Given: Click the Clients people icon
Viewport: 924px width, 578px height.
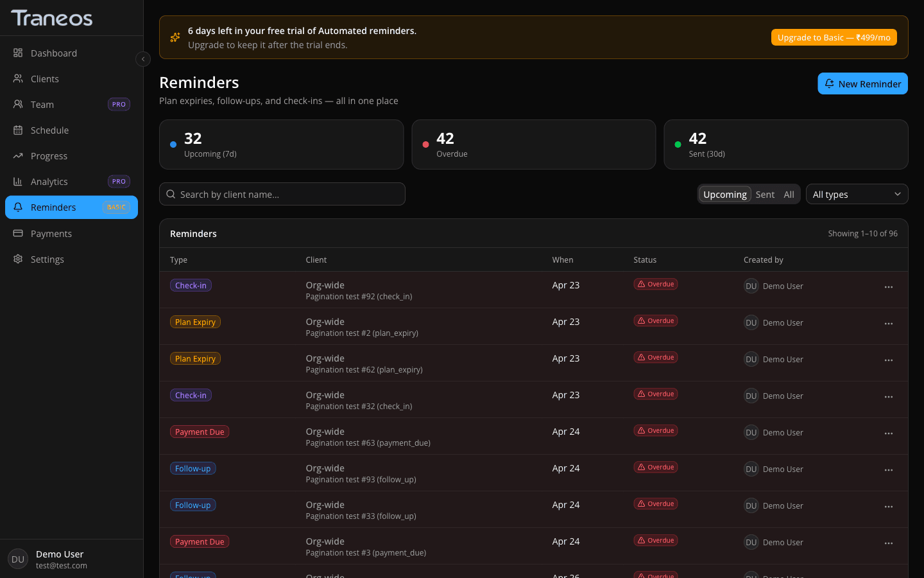Looking at the screenshot, I should pos(18,78).
